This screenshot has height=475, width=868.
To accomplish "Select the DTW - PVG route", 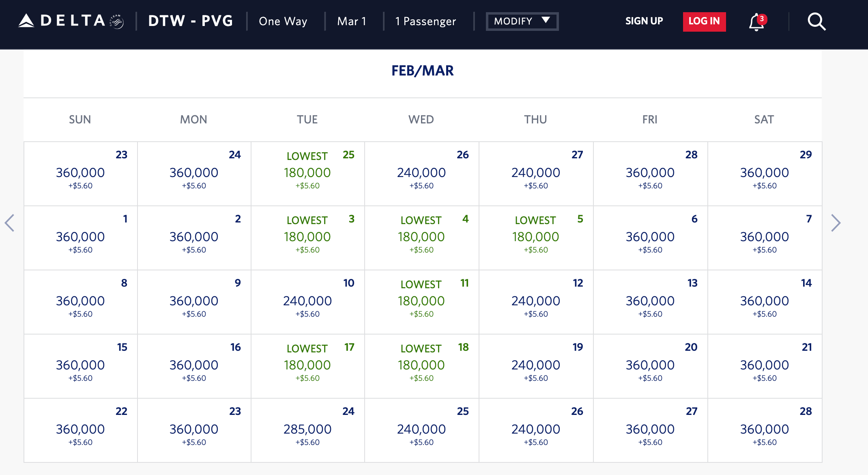I will click(191, 21).
